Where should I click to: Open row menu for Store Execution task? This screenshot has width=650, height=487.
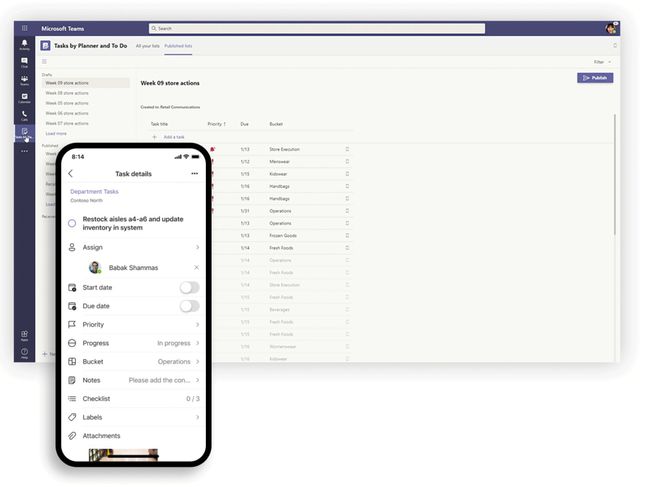(347, 149)
